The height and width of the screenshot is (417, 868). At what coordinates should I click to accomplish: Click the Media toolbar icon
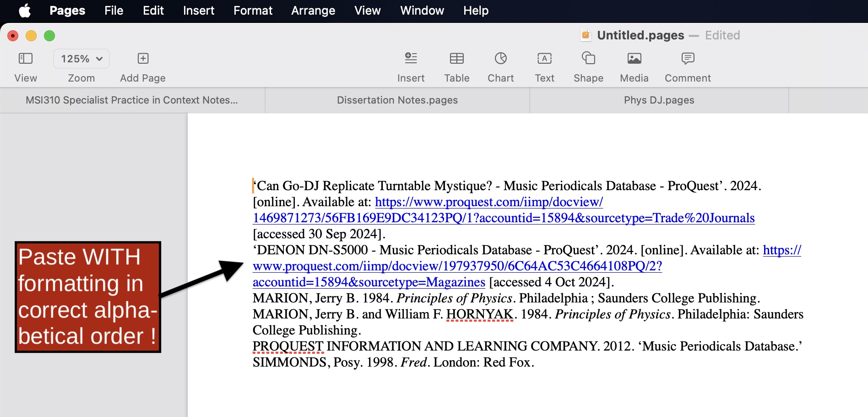(x=634, y=59)
